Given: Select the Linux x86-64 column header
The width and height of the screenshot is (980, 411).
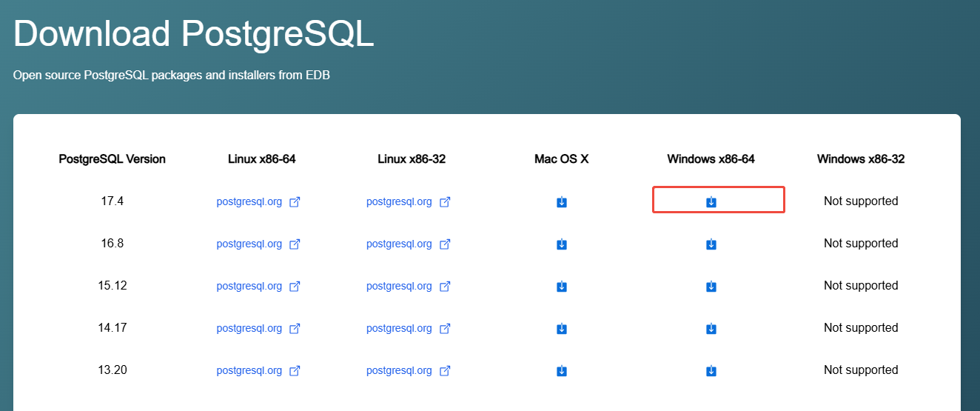Looking at the screenshot, I should [262, 159].
